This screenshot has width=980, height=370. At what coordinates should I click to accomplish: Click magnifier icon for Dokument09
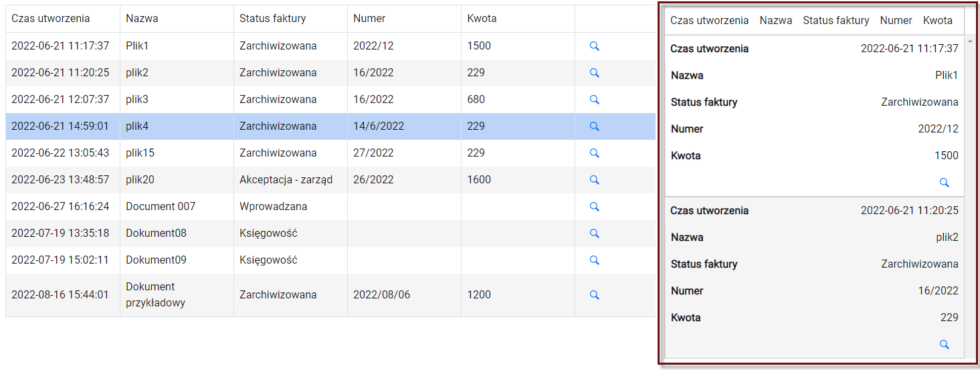594,260
